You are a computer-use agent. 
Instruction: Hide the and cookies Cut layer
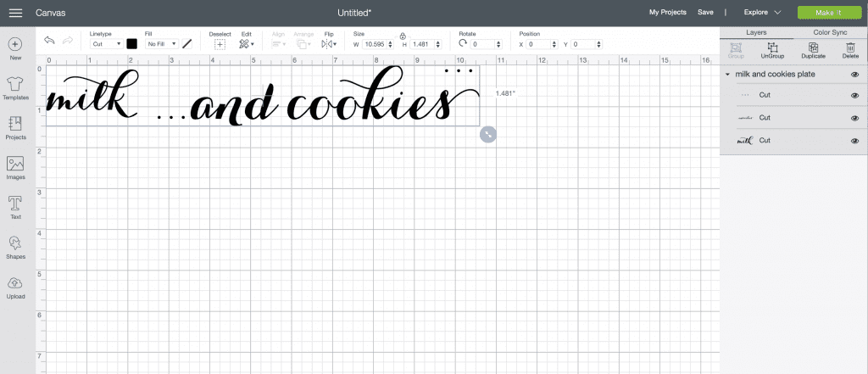coord(854,118)
